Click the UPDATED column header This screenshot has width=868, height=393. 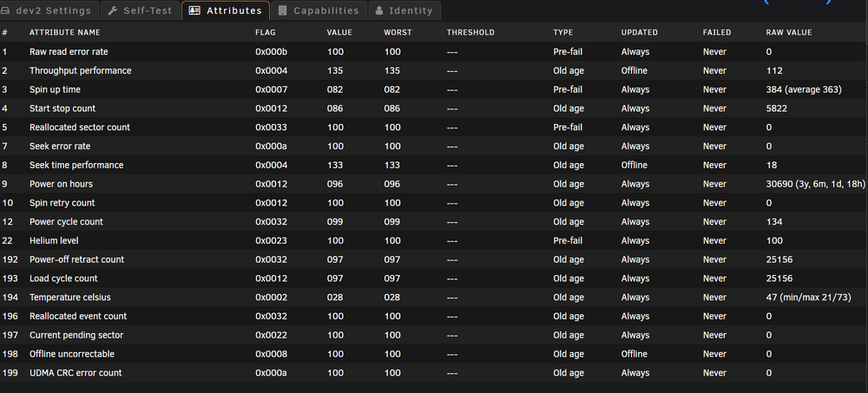640,33
